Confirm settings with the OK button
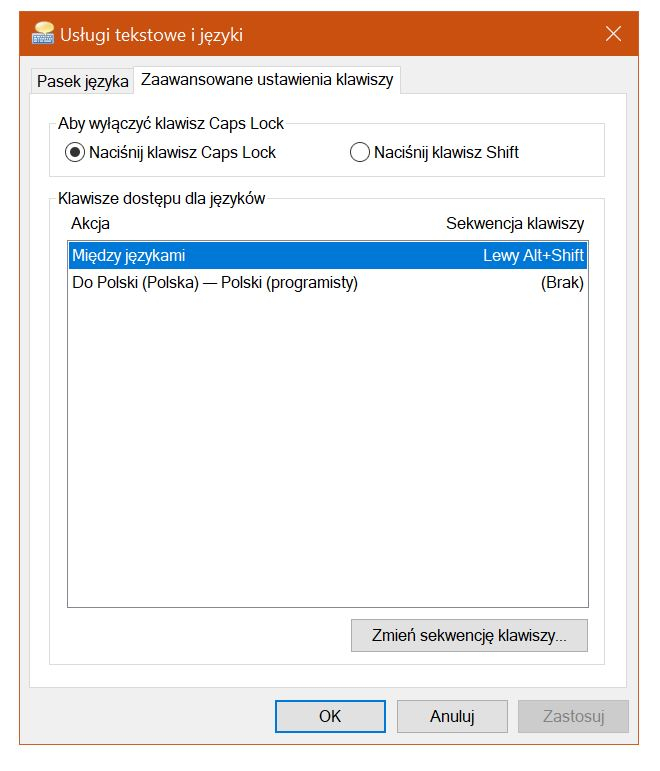The height and width of the screenshot is (771, 660). (330, 716)
